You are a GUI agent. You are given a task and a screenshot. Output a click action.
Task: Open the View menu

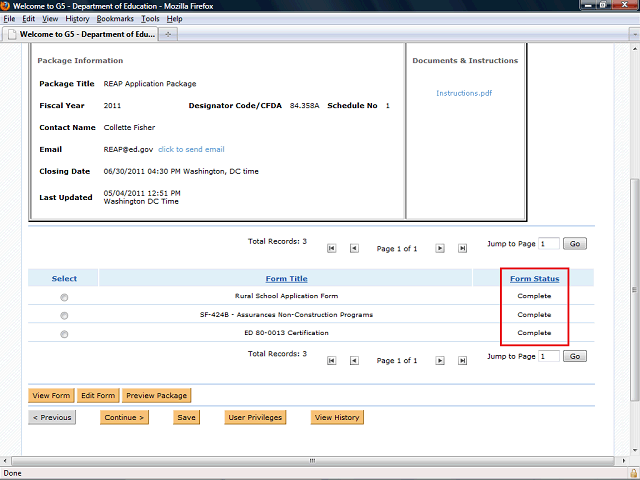click(50, 19)
